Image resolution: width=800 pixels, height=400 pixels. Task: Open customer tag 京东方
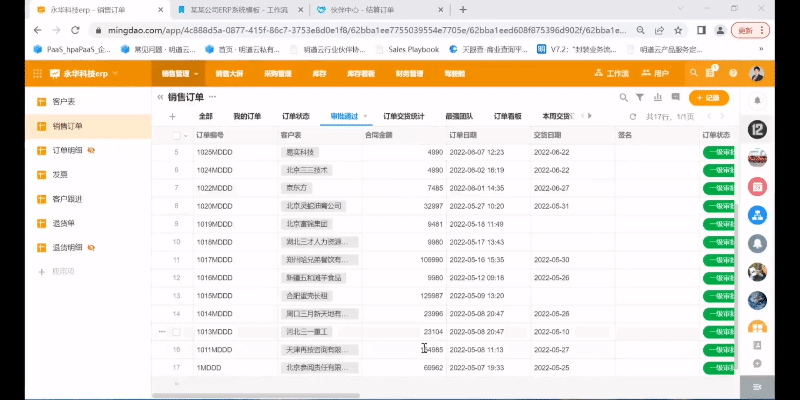click(x=297, y=188)
